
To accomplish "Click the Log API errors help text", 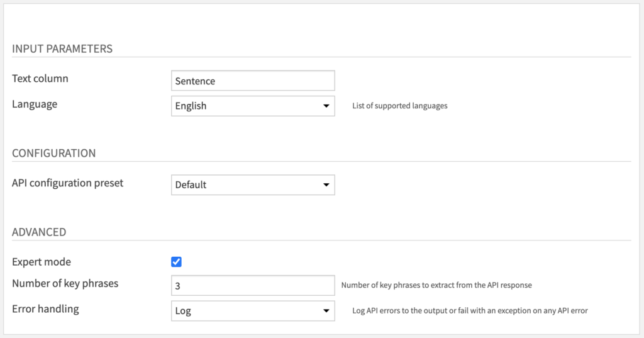I will click(470, 310).
